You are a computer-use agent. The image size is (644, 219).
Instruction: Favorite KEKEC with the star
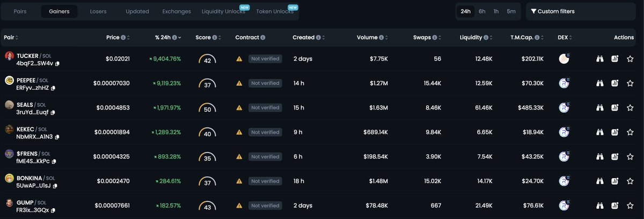coord(630,132)
